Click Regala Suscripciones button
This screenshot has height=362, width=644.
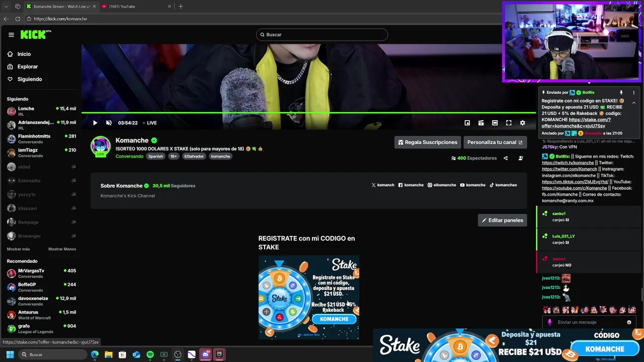point(427,142)
